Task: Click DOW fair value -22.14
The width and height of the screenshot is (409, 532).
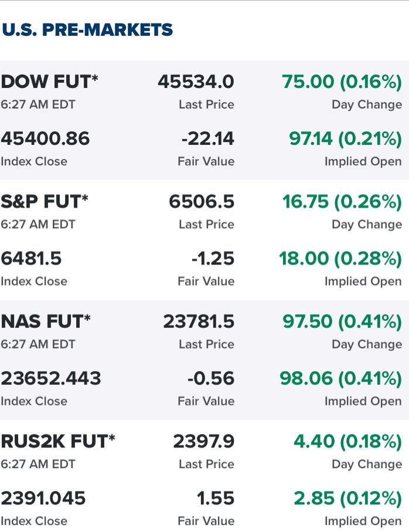Action: [207, 139]
